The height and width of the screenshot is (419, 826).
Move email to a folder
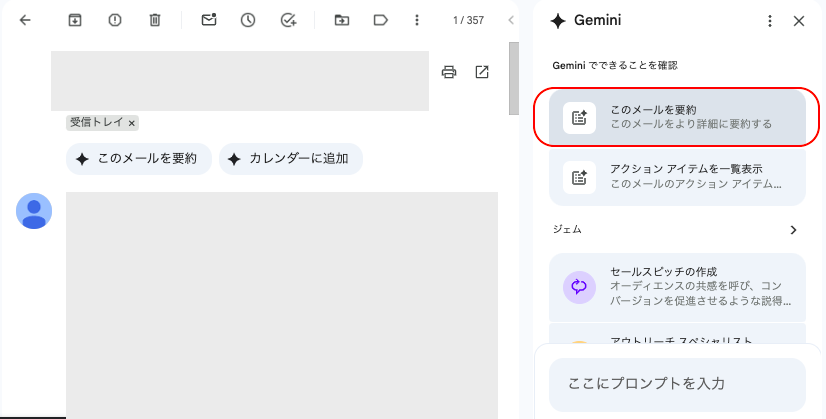342,20
